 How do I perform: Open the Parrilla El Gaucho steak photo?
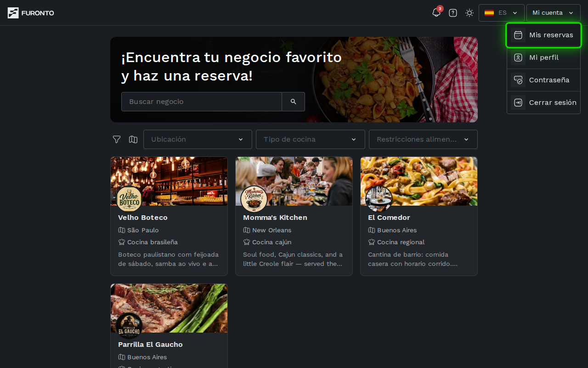[x=169, y=308]
